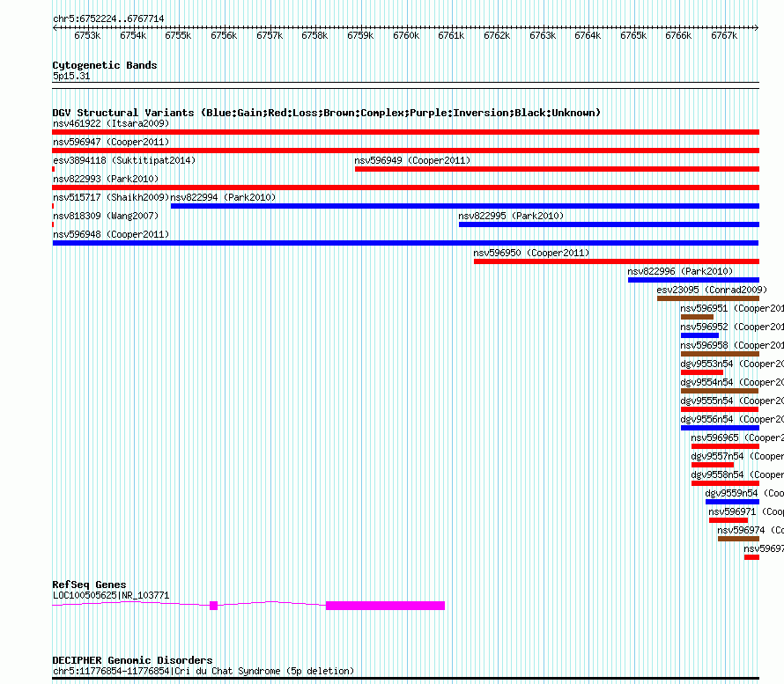Viewport: 784px width, 684px height.
Task: Click the esv3894118 (Suktitipat2014) label
Action: pos(124,160)
